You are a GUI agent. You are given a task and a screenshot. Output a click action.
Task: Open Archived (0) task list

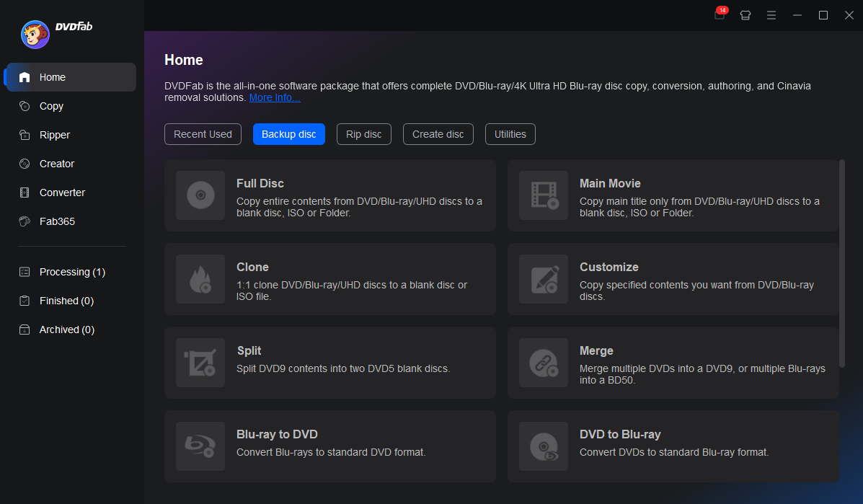click(x=66, y=330)
